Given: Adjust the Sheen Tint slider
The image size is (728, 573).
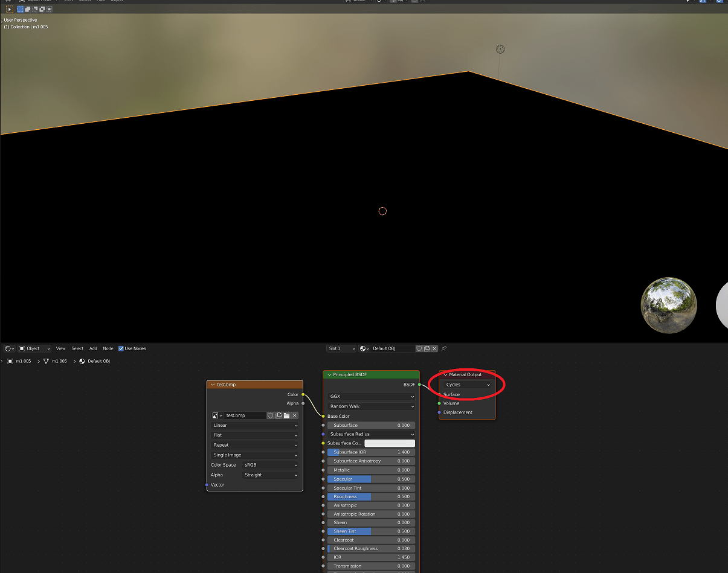Looking at the screenshot, I should point(372,531).
